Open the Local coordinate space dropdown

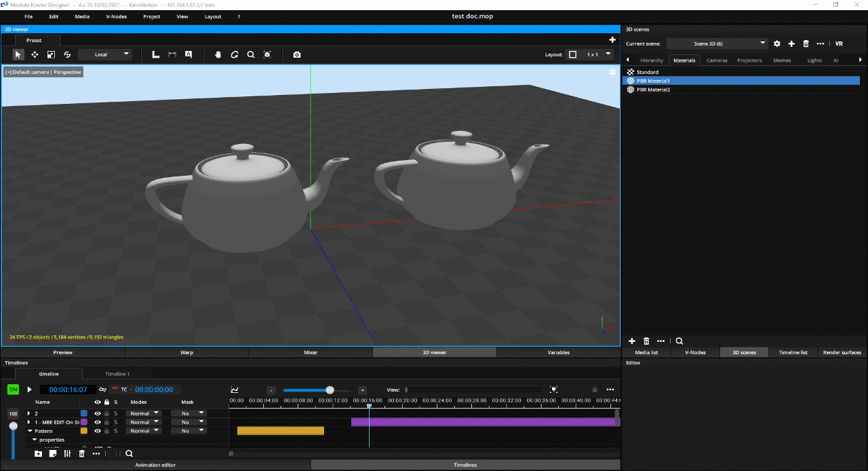[104, 54]
